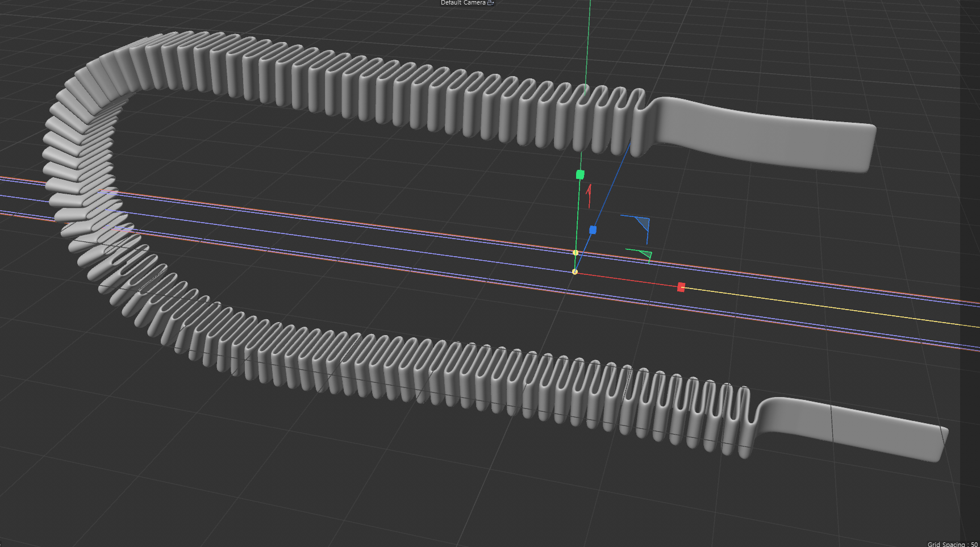Viewport: 980px width, 547px height.
Task: Click the red axis line before the red handle
Action: pyautogui.click(x=625, y=279)
